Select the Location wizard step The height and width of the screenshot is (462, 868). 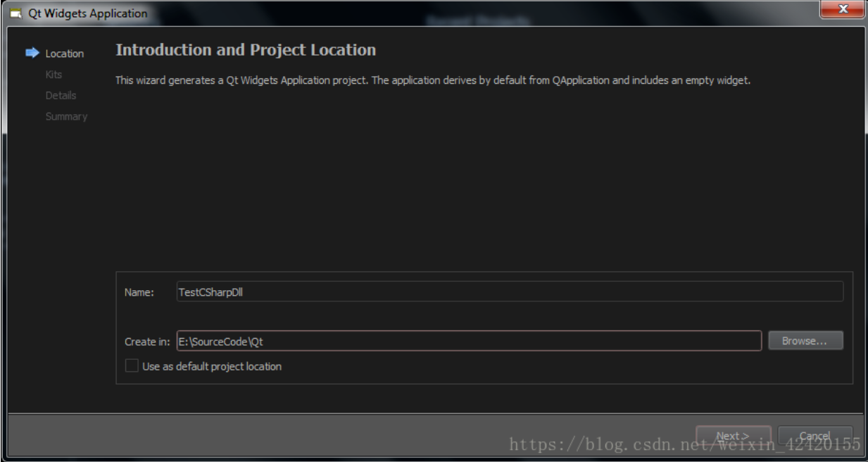pyautogui.click(x=65, y=54)
